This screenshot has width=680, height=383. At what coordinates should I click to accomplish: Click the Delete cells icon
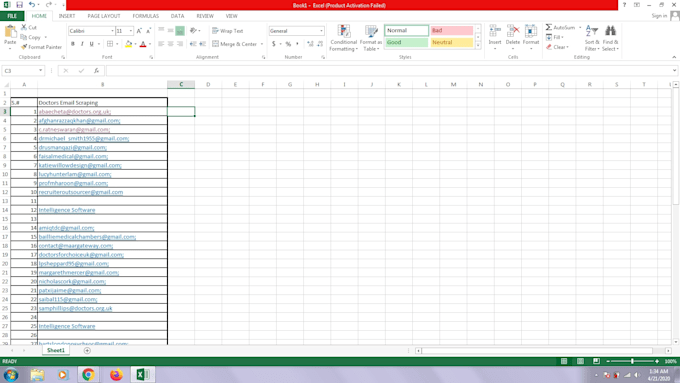tap(513, 32)
